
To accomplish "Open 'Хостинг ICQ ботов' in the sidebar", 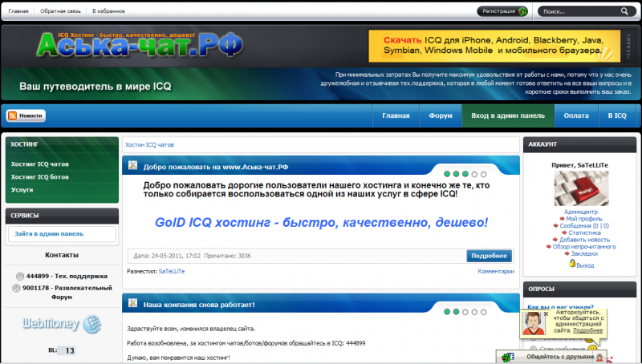I will (39, 177).
